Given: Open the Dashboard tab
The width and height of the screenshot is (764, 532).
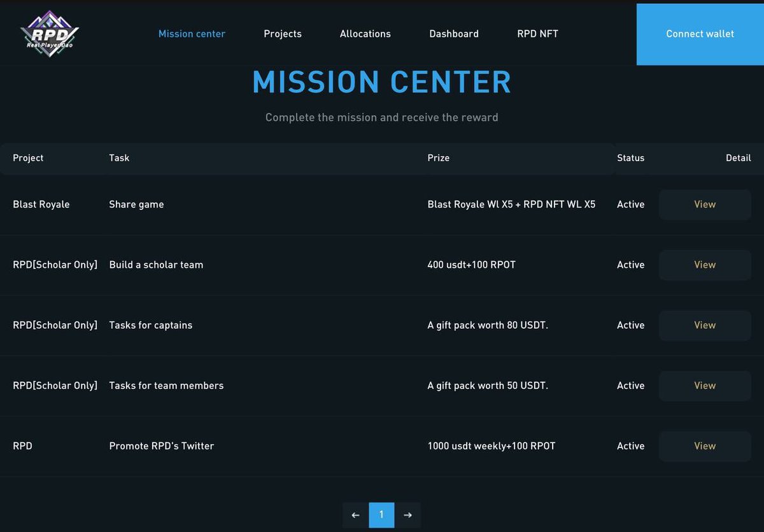Looking at the screenshot, I should tap(454, 34).
